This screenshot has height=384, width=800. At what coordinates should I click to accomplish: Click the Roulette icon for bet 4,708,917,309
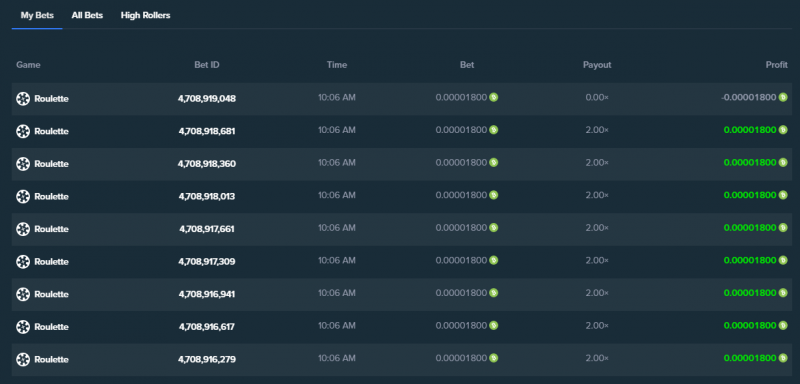click(23, 262)
